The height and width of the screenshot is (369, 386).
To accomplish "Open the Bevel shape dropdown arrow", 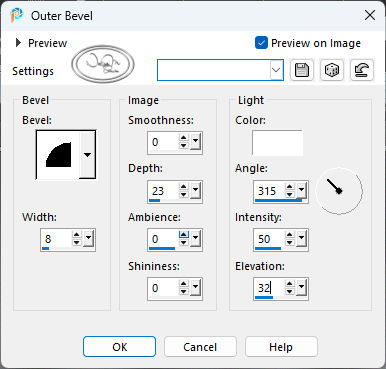I will click(87, 155).
